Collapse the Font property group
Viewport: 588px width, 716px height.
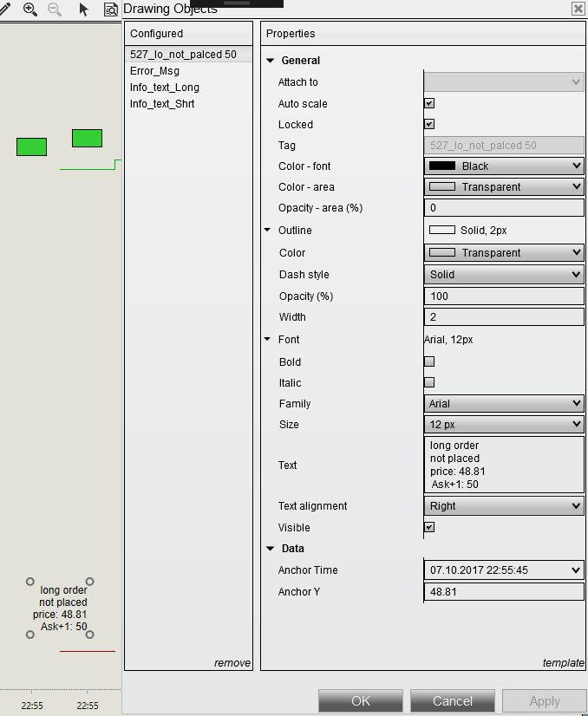point(268,339)
